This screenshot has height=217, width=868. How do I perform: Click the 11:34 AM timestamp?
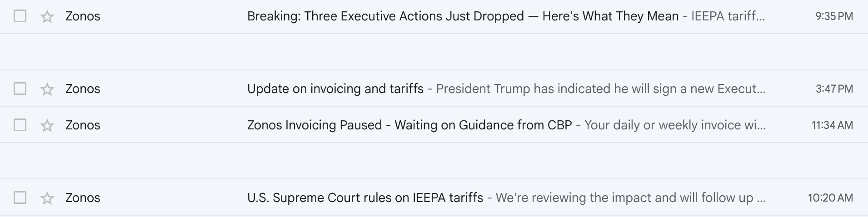tap(832, 125)
